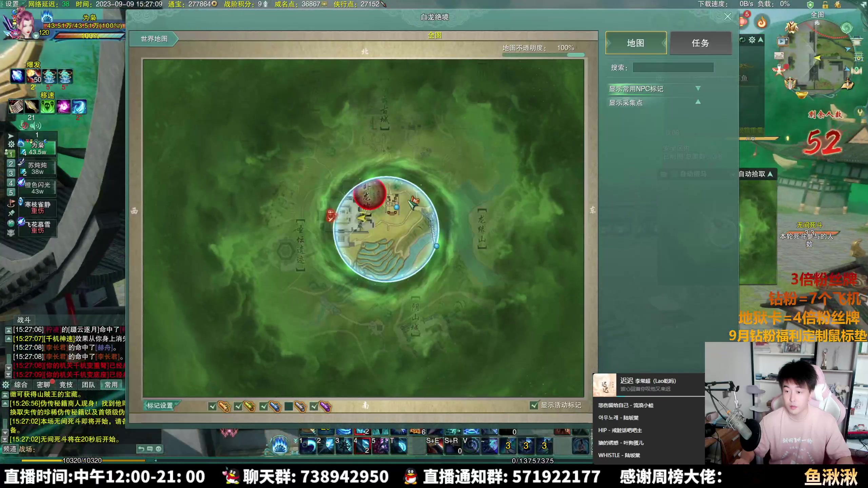Click the red kite icon beside the minimap
This screenshot has height=488, width=868.
779,70
